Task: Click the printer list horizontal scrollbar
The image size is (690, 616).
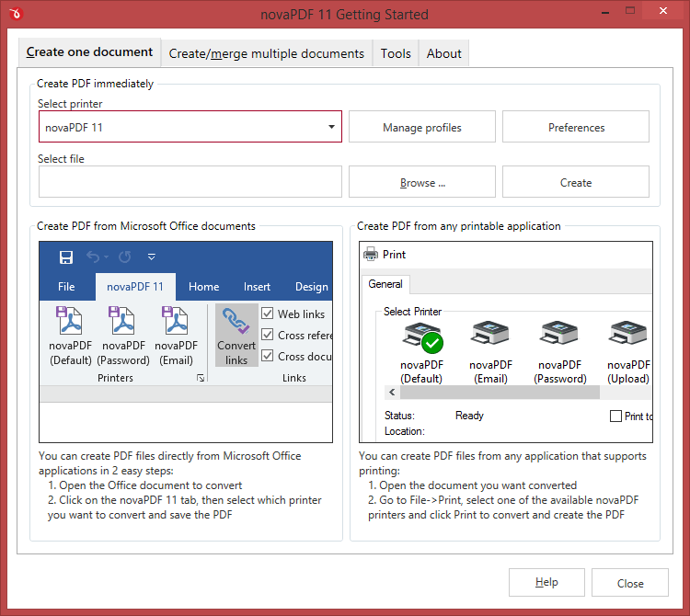Action: point(500,393)
